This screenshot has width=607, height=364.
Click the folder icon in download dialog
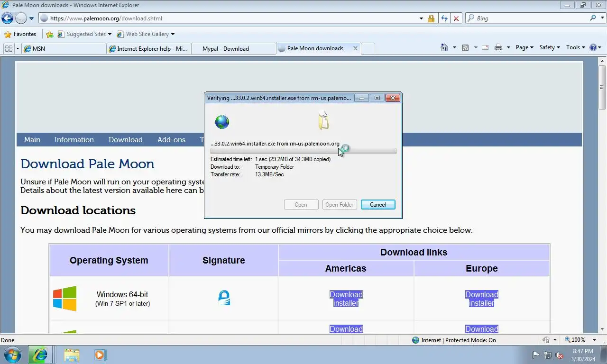[324, 120]
